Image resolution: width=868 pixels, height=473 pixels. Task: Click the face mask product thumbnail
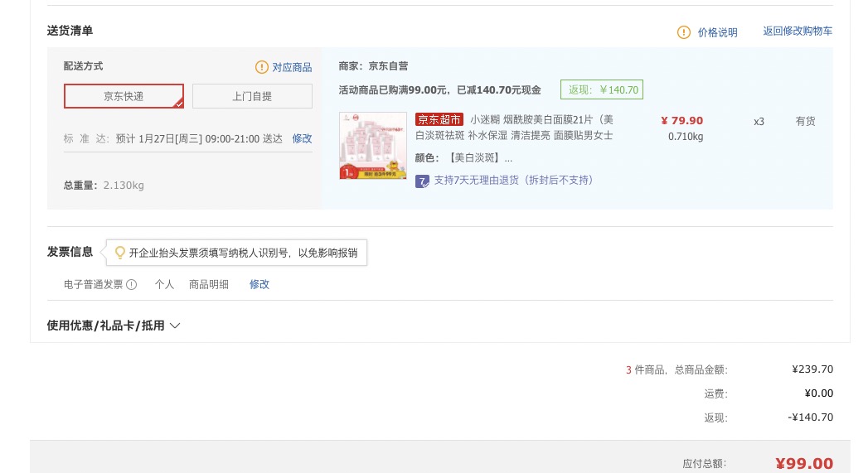point(373,146)
